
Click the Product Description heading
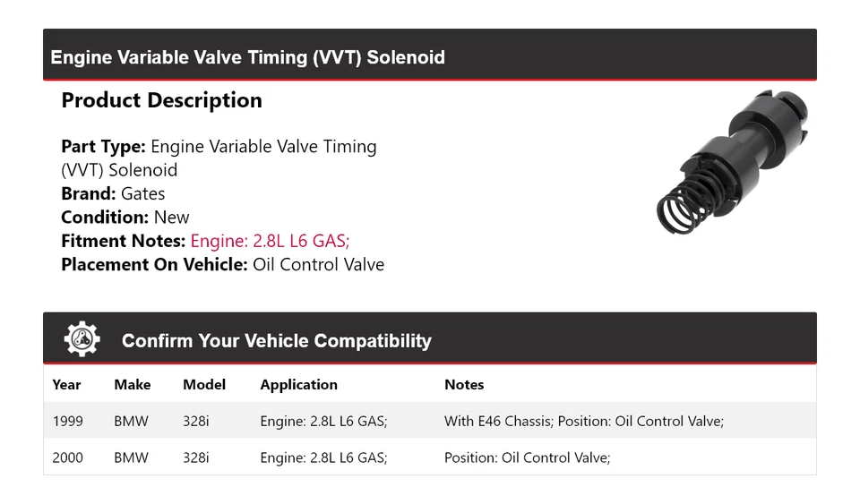coord(161,100)
